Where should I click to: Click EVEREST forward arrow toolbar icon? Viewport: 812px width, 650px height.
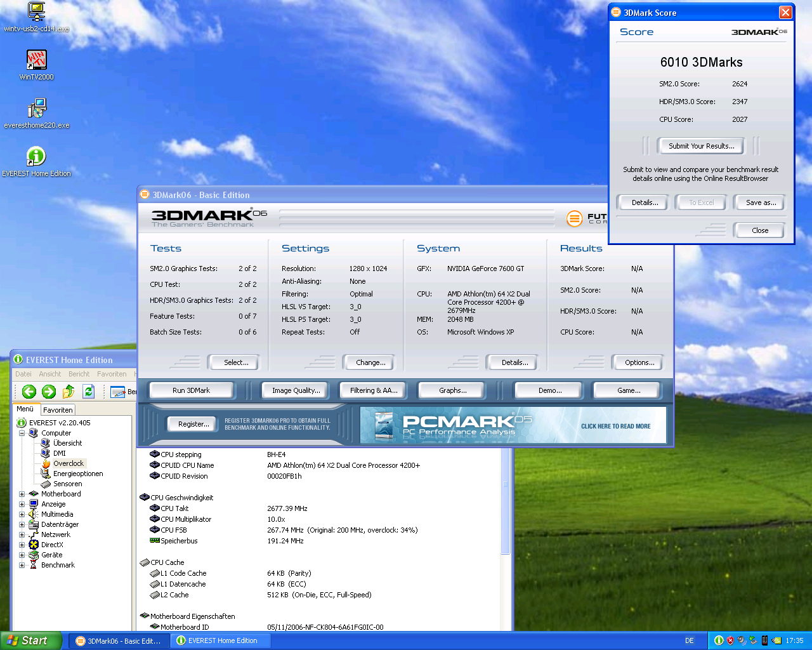coord(49,392)
